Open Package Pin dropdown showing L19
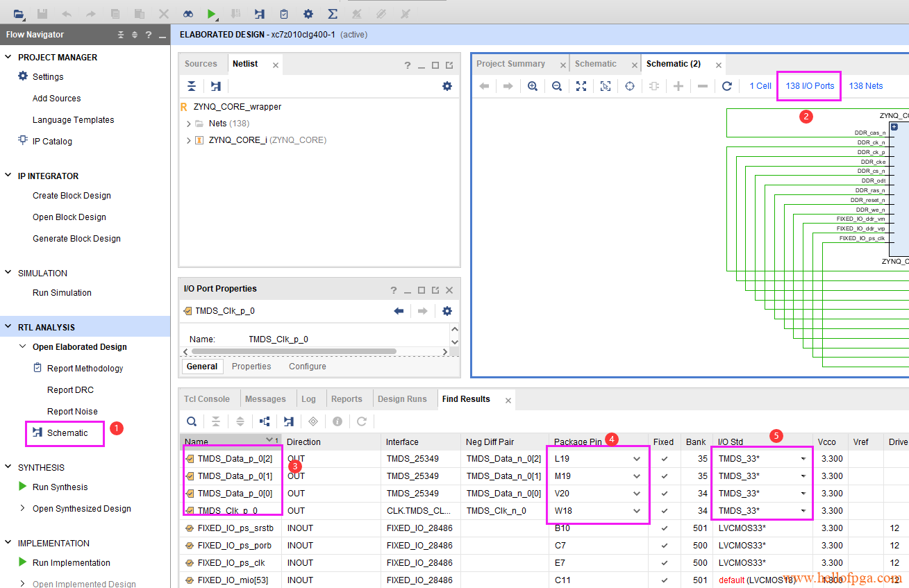Screen dimensions: 909x588 636,459
